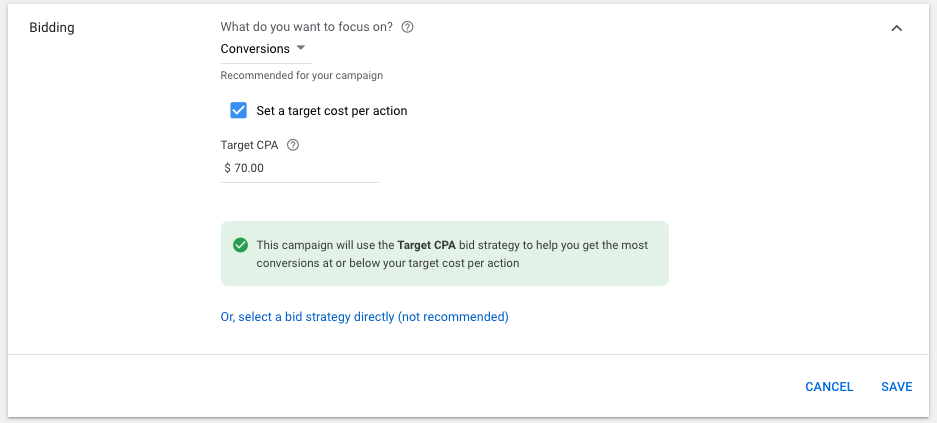Click the green checkmark icon in the notice
Screen dimensions: 937x423
[240, 245]
